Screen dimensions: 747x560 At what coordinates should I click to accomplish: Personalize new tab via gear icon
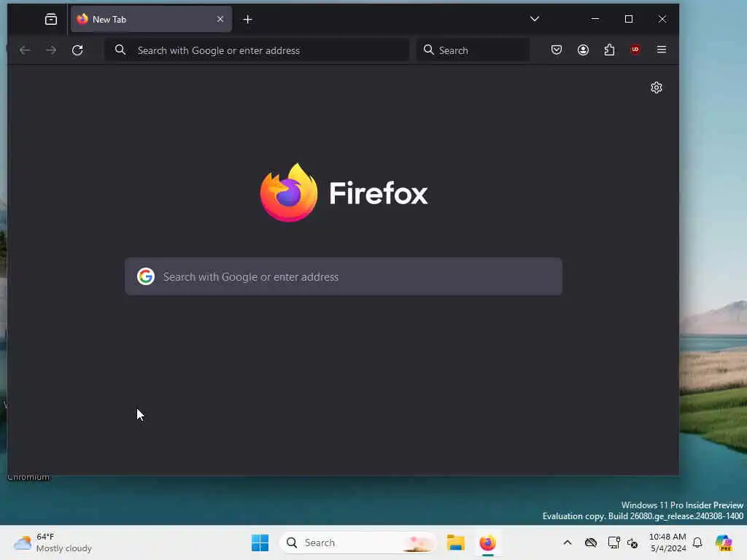tap(657, 87)
